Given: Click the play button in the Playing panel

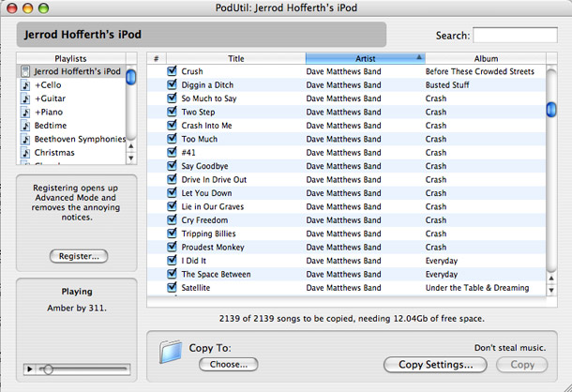Looking at the screenshot, I should tap(30, 369).
